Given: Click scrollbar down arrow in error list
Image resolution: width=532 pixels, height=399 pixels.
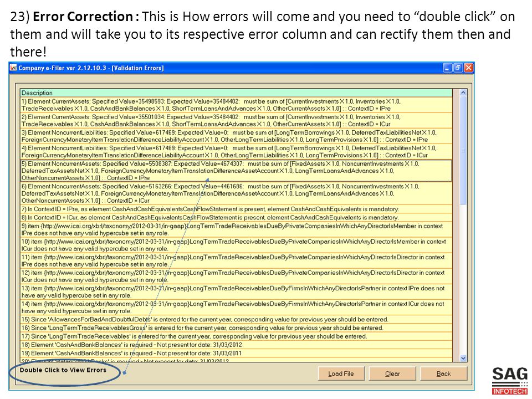Looking at the screenshot, I should [463, 358].
